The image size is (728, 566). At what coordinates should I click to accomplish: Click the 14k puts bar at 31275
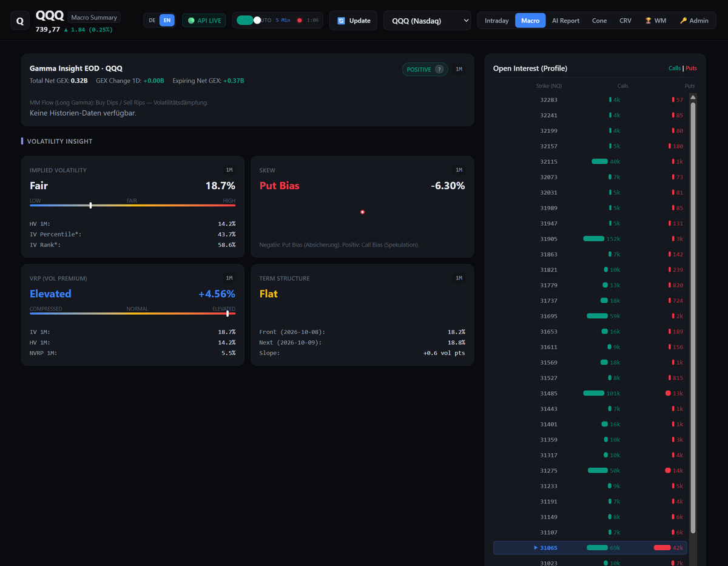pos(668,470)
